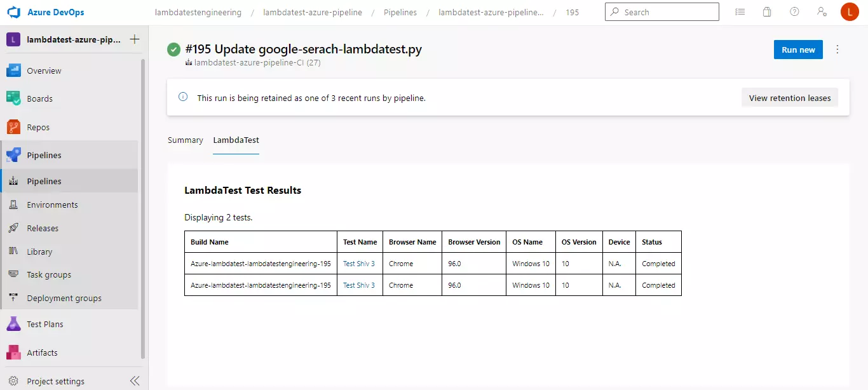Collapse the sidebar with double chevron
This screenshot has width=868, height=390.
point(134,380)
